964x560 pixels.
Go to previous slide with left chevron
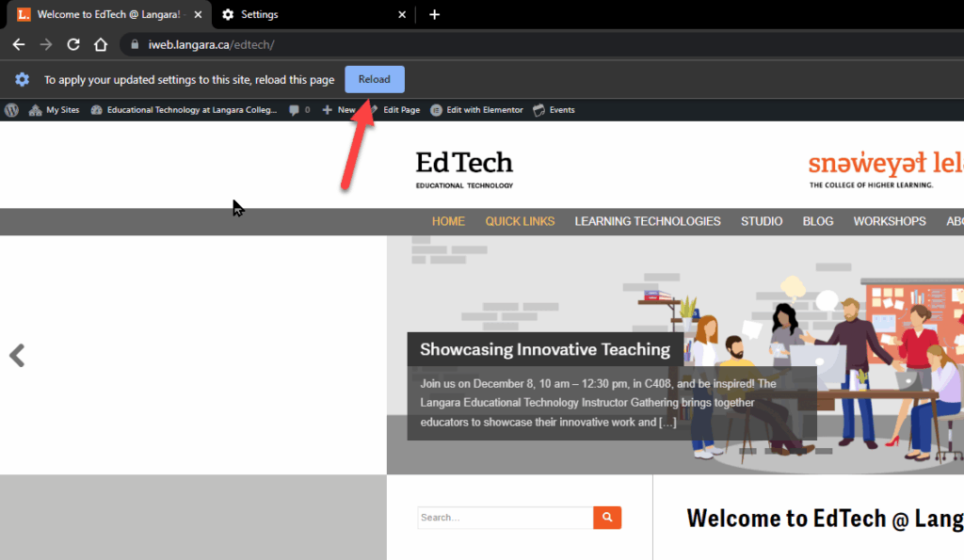click(17, 355)
